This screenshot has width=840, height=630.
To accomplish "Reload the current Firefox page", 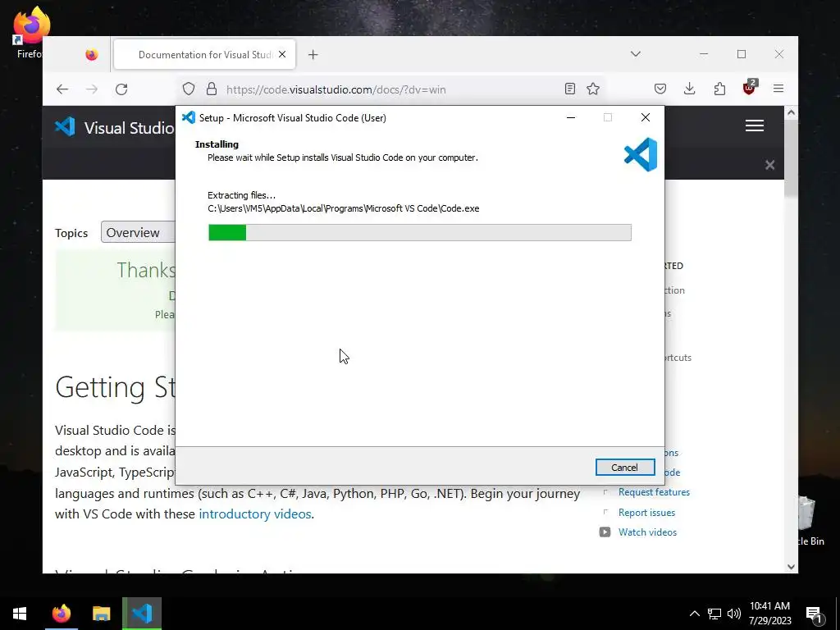I will (121, 89).
